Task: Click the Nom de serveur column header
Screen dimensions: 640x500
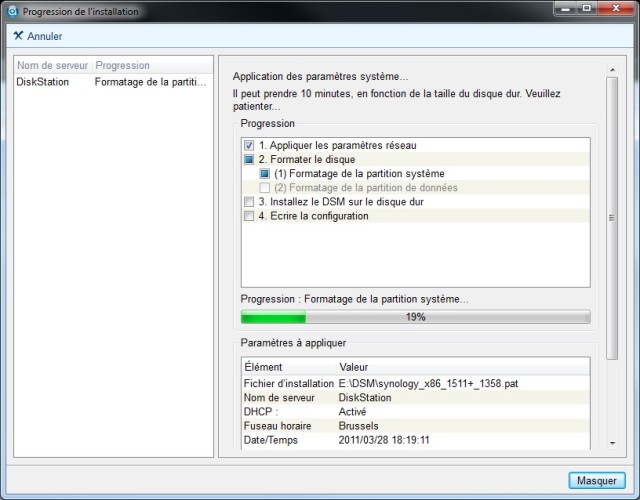Action: point(53,65)
